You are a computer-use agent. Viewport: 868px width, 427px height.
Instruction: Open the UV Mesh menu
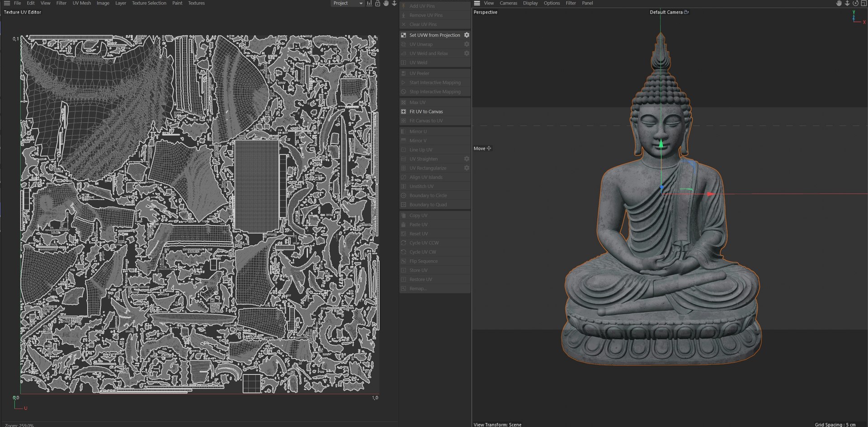pyautogui.click(x=82, y=3)
